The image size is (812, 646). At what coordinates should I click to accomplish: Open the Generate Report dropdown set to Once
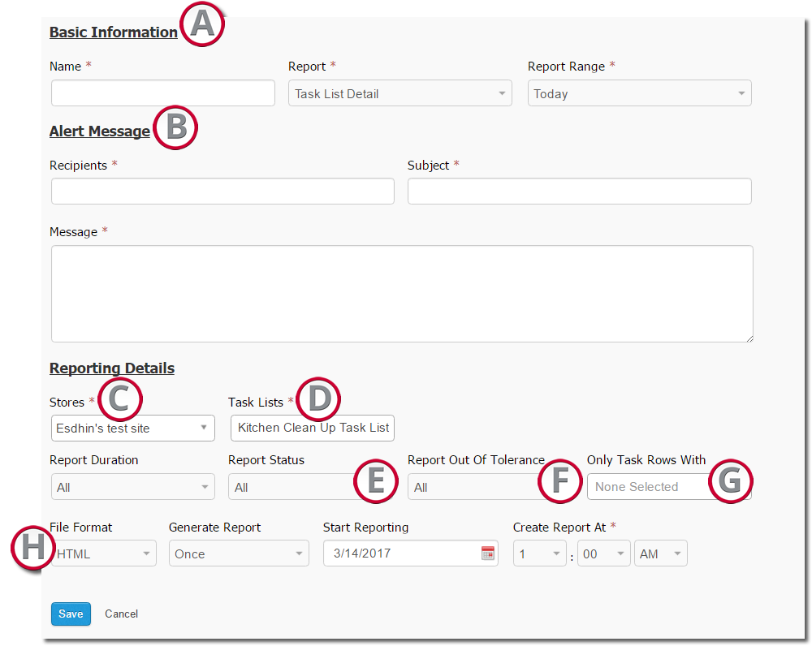point(238,553)
